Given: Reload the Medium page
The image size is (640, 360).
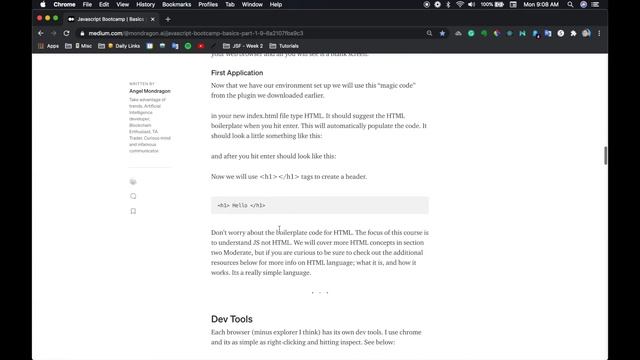Looking at the screenshot, I should pyautogui.click(x=67, y=33).
